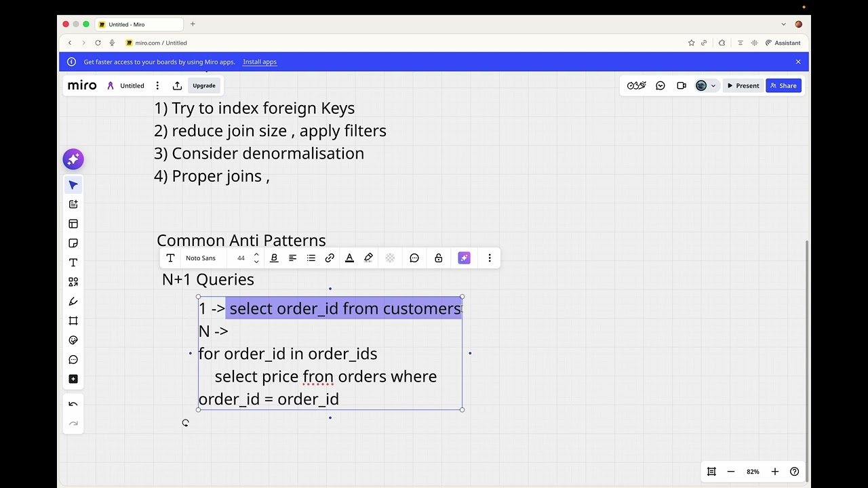Open help question mark button
The image size is (868, 488).
795,472
